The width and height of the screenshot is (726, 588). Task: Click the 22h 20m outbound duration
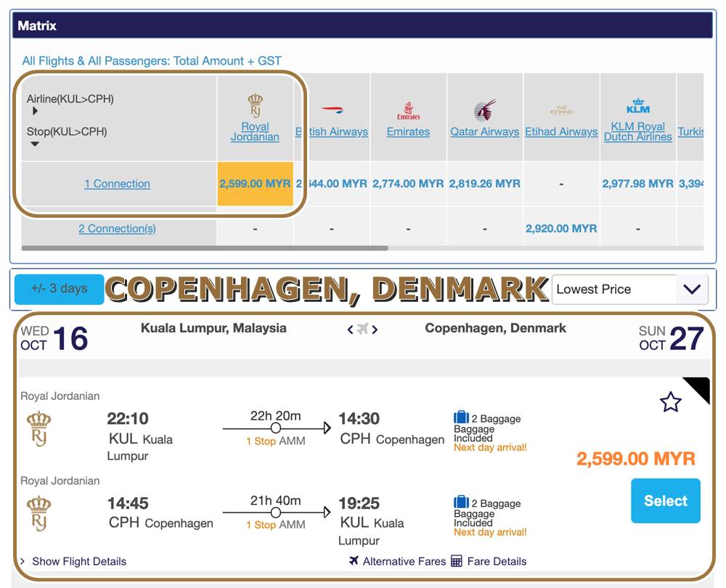(275, 416)
